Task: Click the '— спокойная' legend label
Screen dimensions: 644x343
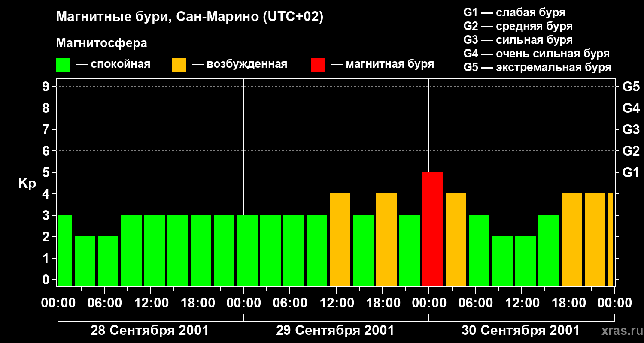Action: click(113, 65)
